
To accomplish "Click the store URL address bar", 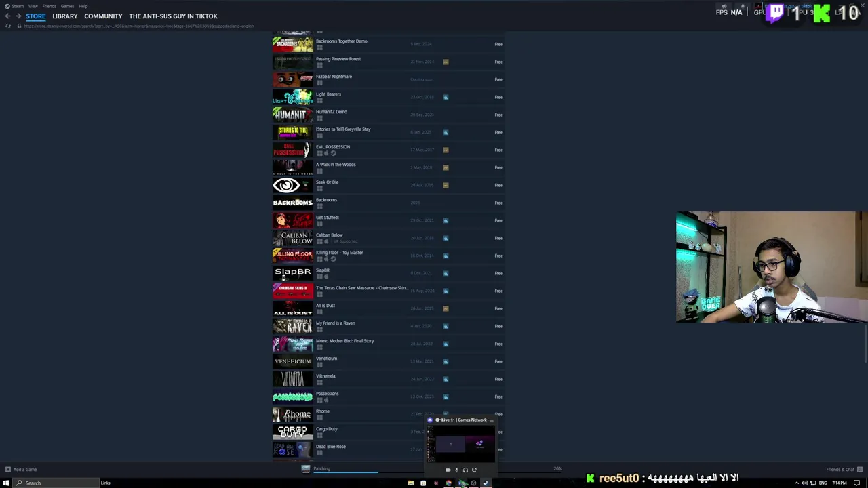I will tap(139, 26).
